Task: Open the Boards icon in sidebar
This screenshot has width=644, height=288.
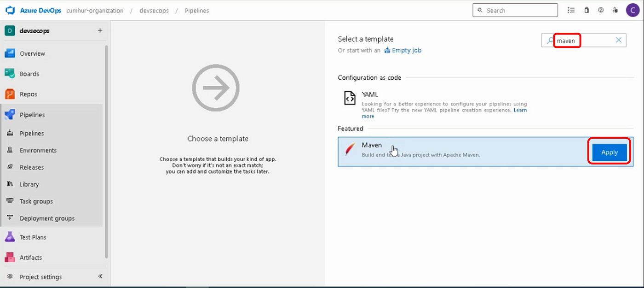Action: [10, 74]
